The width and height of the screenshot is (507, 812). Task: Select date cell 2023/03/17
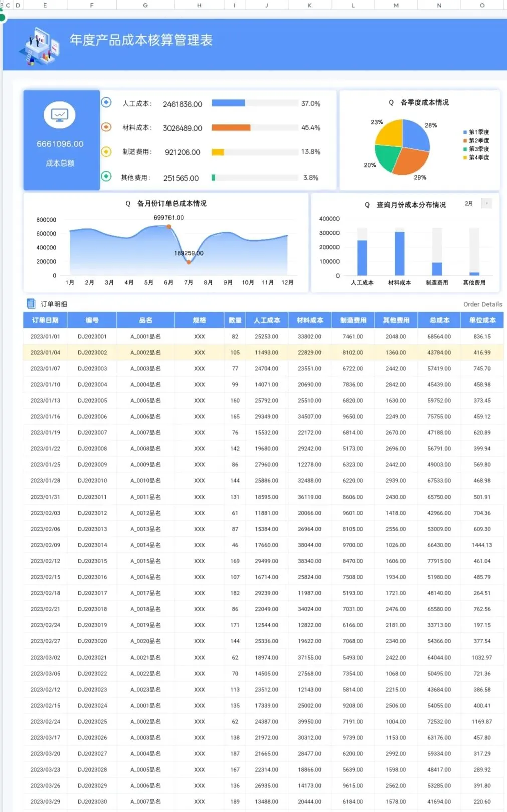(x=45, y=738)
